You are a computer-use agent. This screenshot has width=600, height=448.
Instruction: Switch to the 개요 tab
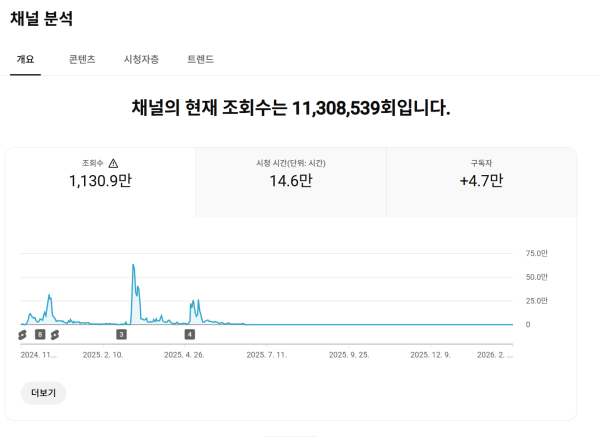tap(26, 59)
